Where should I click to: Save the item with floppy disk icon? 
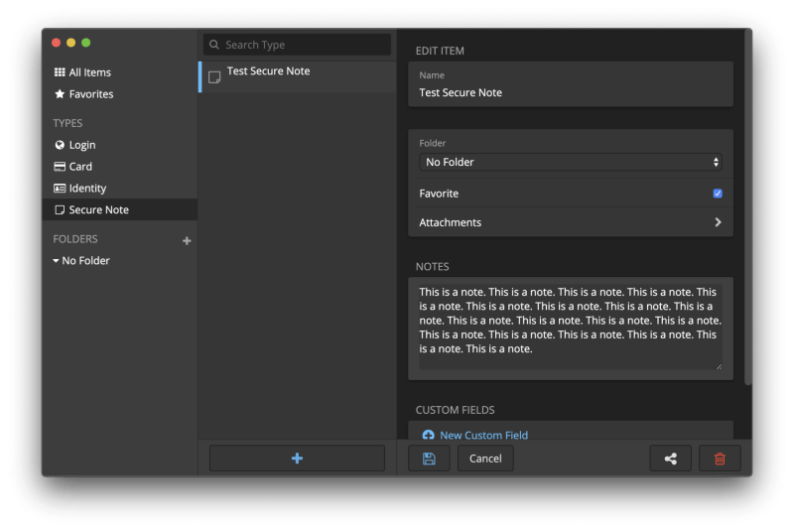click(429, 459)
